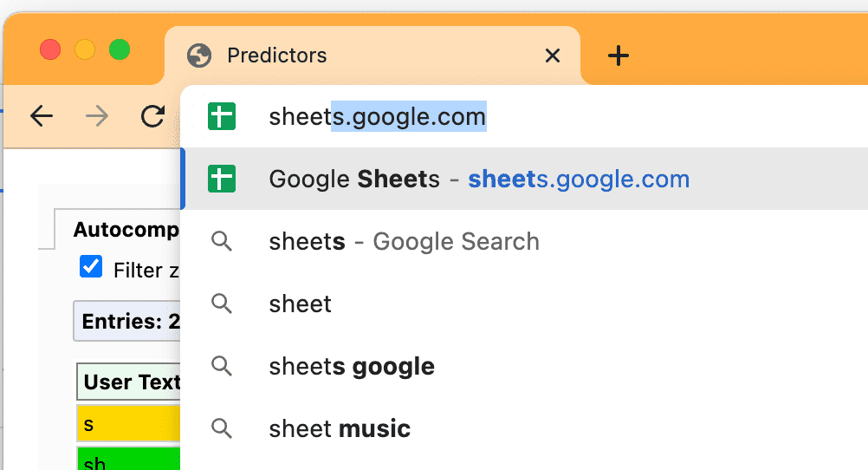Click the magnifier icon beside "sheet music"
This screenshot has height=470, width=868.
click(222, 428)
